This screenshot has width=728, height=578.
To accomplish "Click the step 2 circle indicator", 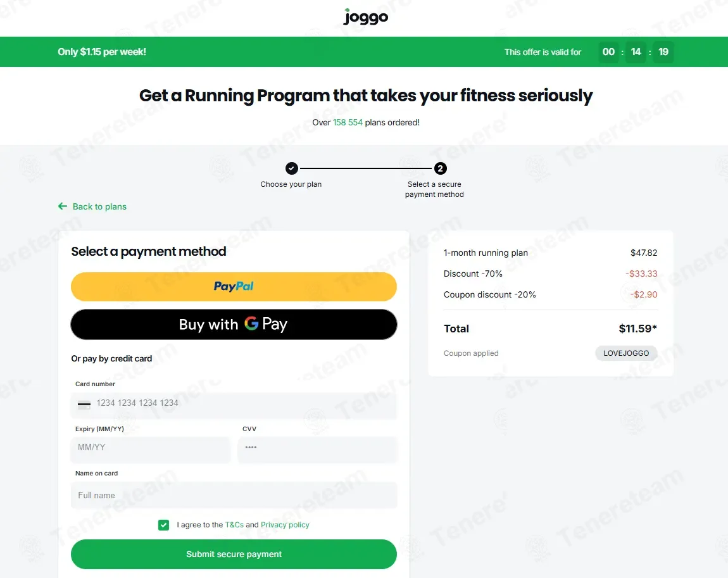I will pyautogui.click(x=440, y=168).
